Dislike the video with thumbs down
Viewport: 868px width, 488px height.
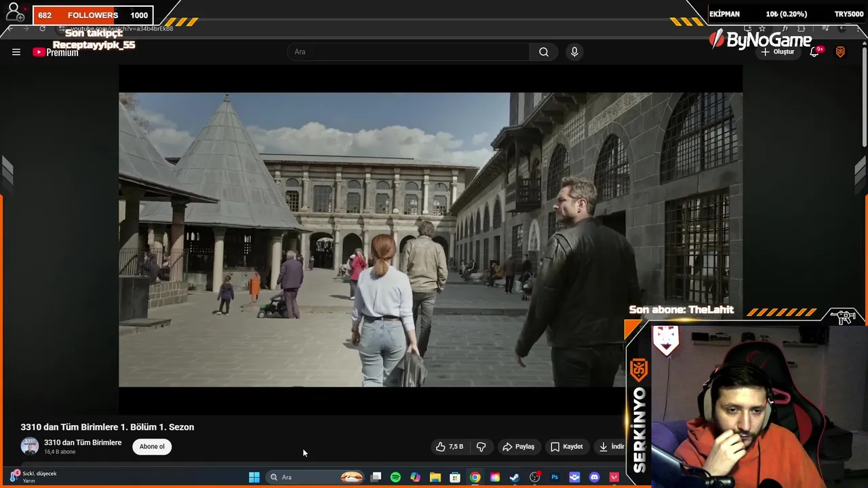tap(481, 447)
